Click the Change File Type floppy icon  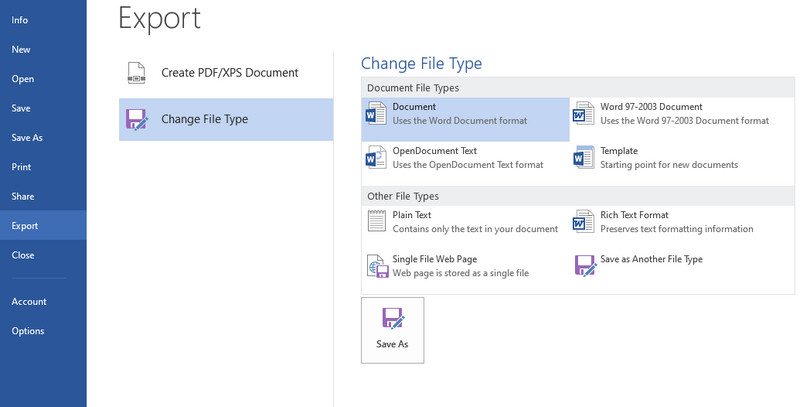click(x=137, y=120)
